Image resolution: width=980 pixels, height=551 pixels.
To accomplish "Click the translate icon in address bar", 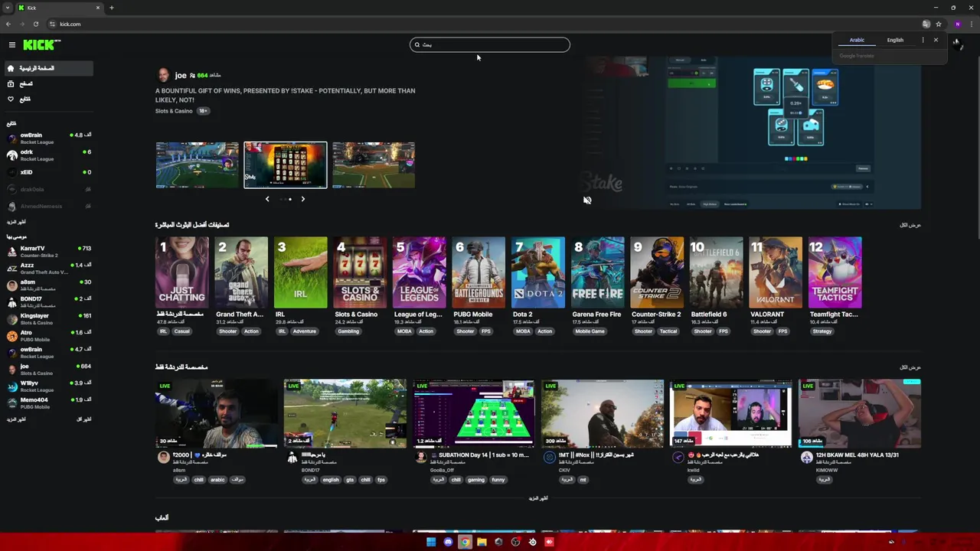I will (x=926, y=24).
